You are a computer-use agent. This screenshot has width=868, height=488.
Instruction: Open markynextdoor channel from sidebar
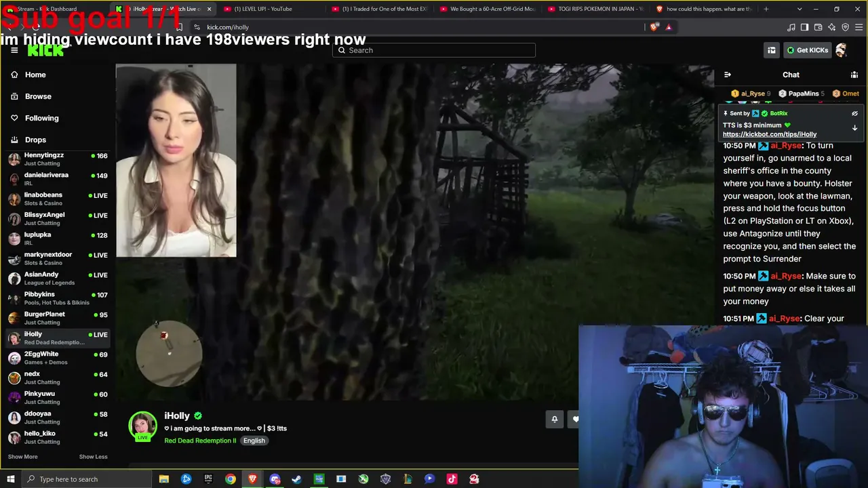coord(58,258)
